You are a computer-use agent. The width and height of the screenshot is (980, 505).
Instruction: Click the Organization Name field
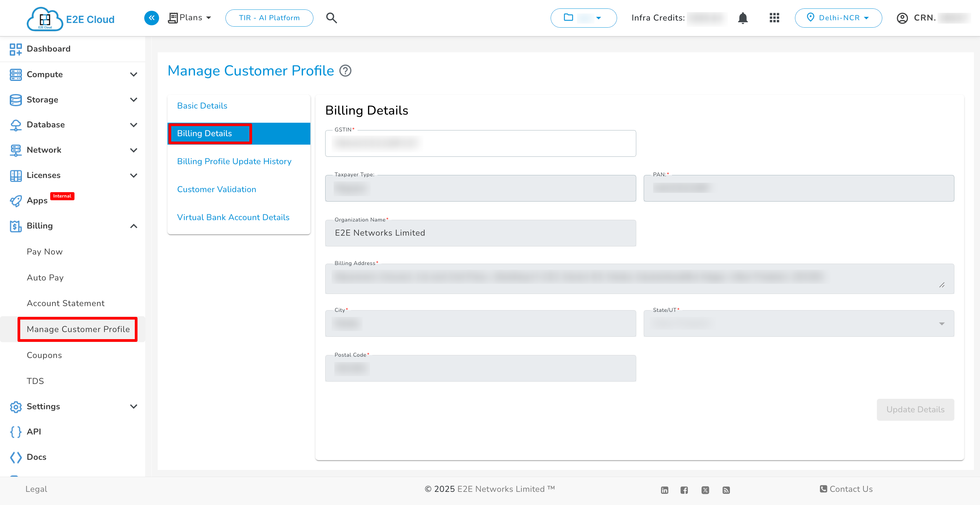point(481,233)
